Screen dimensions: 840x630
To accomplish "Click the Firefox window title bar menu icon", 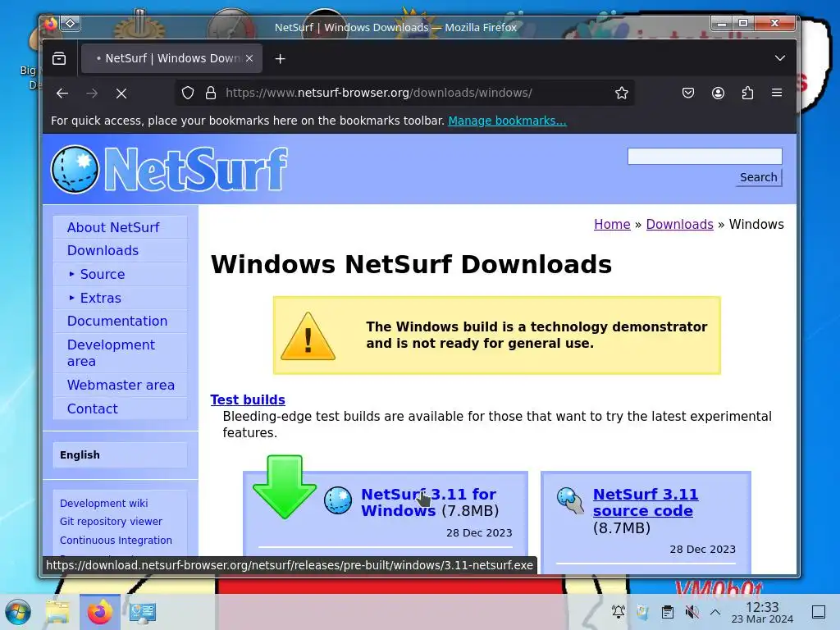I will tap(50, 24).
